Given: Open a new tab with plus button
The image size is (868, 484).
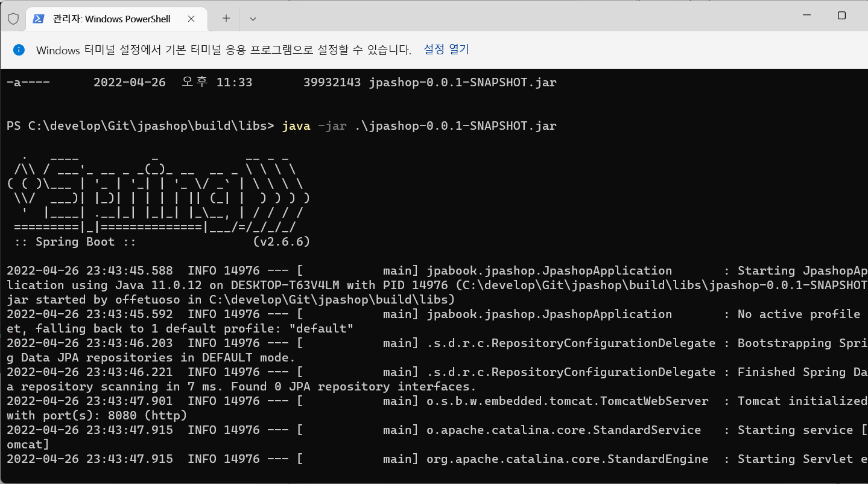Looking at the screenshot, I should (226, 19).
